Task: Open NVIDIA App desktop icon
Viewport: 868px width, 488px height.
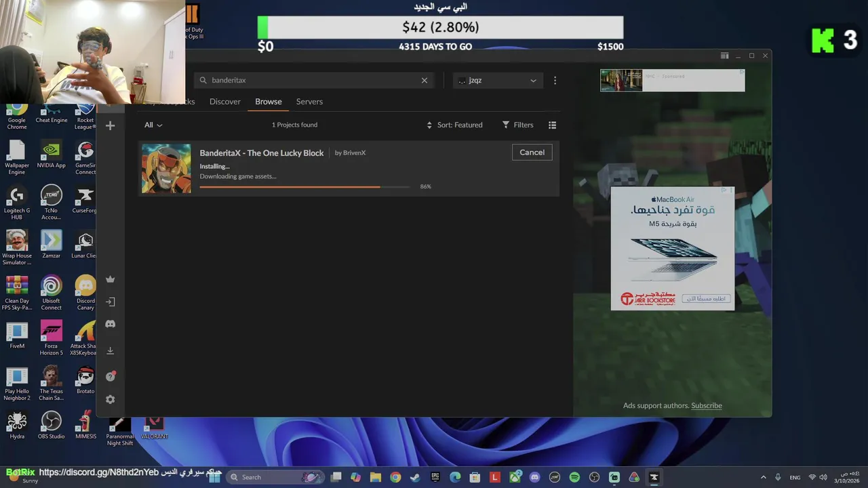Action: (52, 154)
